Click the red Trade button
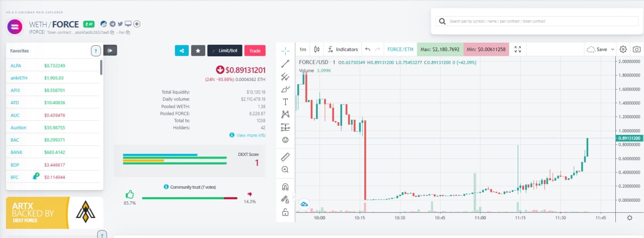Screen dimensions: 644x238 point(255,50)
